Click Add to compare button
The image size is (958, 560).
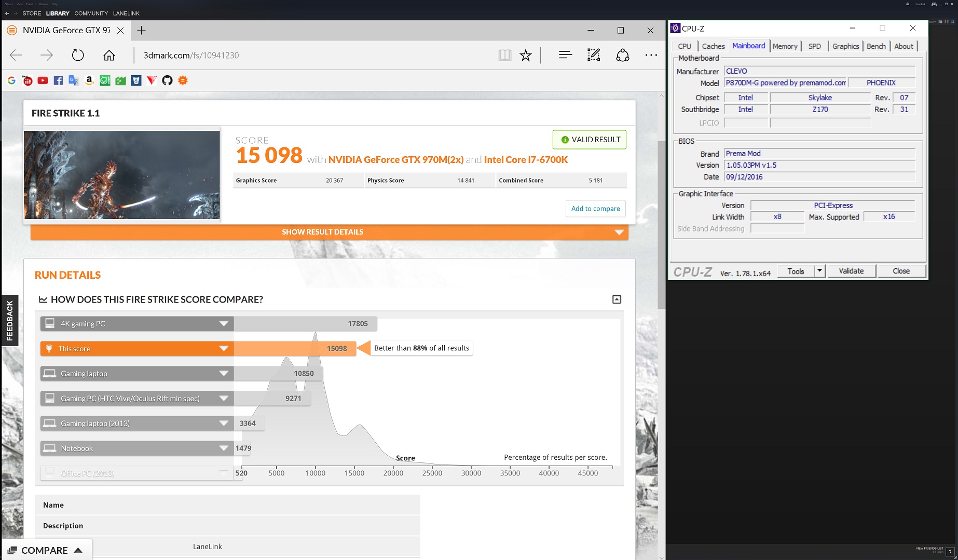[x=595, y=209]
